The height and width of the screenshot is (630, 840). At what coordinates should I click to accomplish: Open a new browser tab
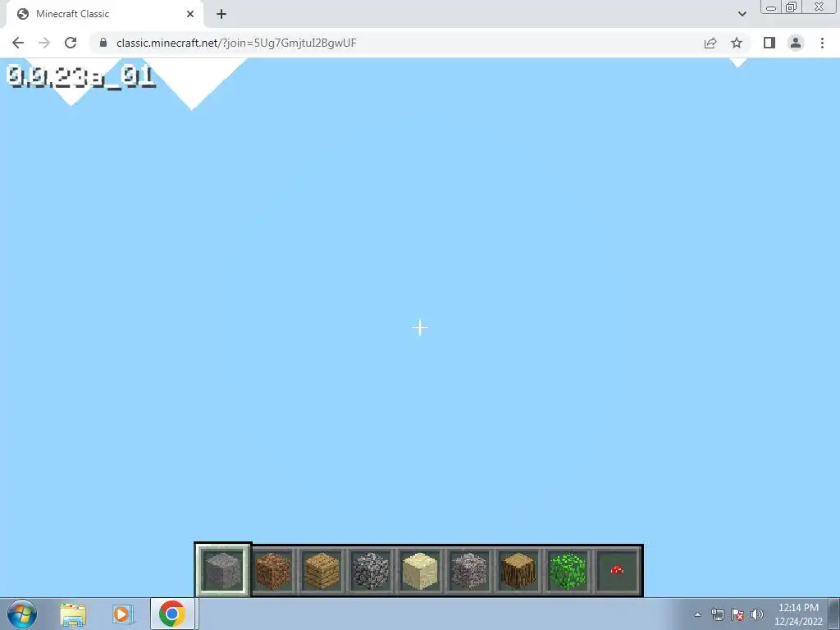coord(221,14)
